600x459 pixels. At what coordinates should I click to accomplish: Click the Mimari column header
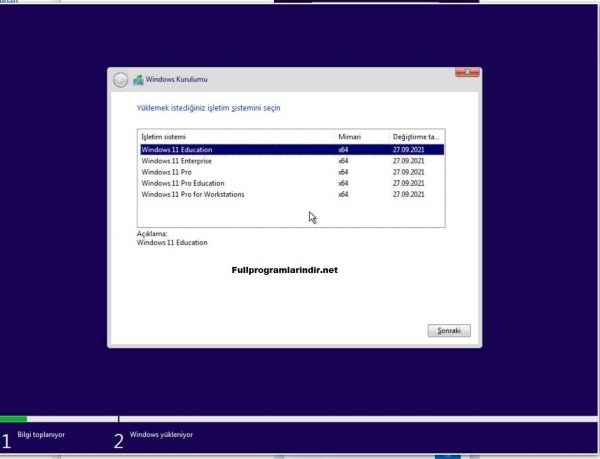click(349, 136)
